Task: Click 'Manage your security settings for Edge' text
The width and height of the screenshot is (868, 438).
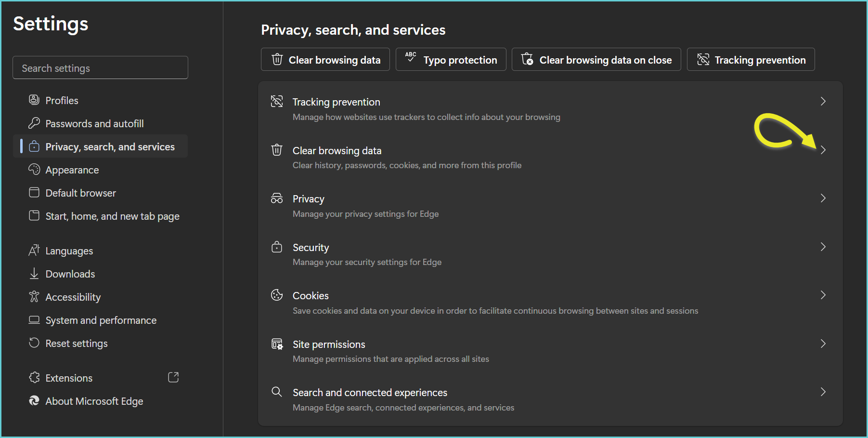Action: pyautogui.click(x=367, y=262)
